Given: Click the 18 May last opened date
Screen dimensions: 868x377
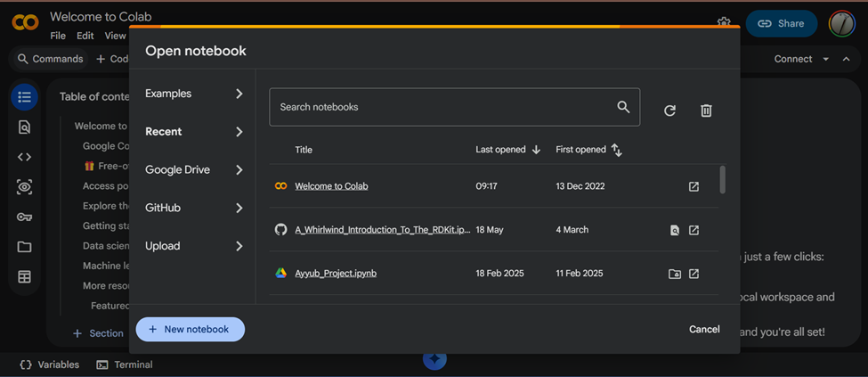Looking at the screenshot, I should tap(490, 230).
